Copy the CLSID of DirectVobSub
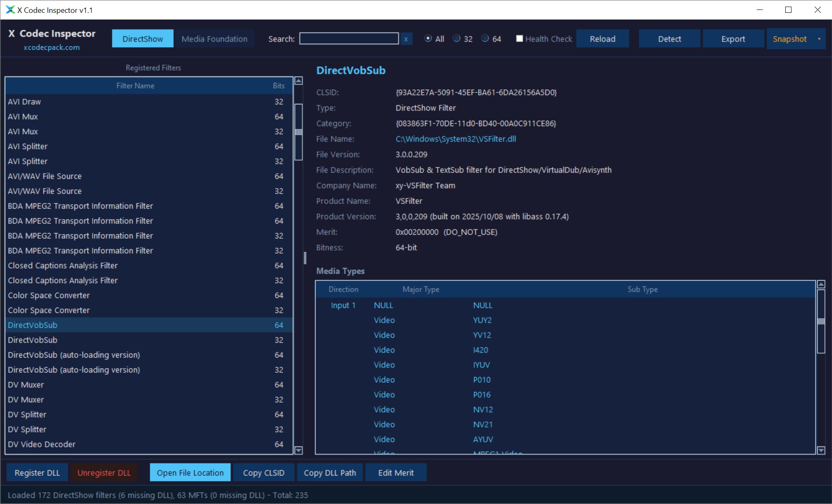 (x=264, y=472)
